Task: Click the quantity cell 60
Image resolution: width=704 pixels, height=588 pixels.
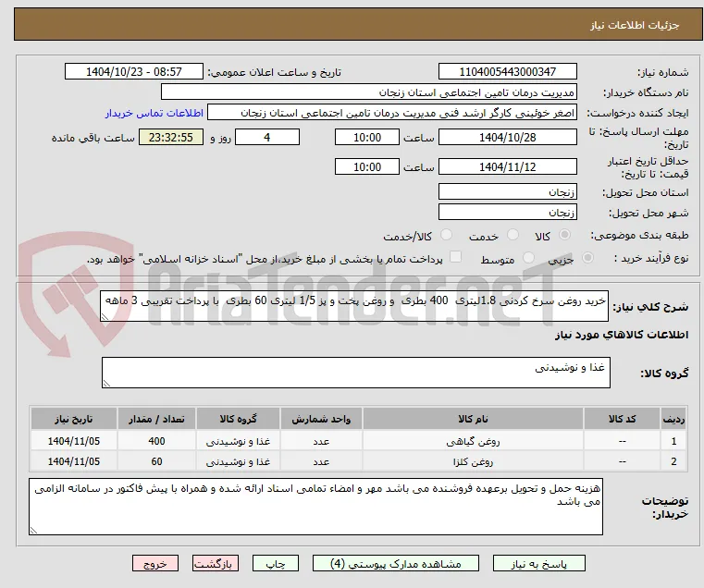Action: pyautogui.click(x=156, y=461)
